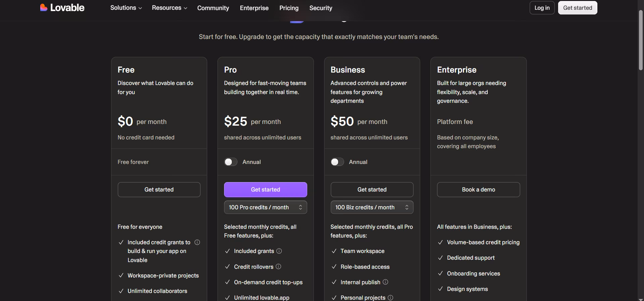The height and width of the screenshot is (301, 644).
Task: Click 'No credit card needed' text
Action: pyautogui.click(x=146, y=137)
